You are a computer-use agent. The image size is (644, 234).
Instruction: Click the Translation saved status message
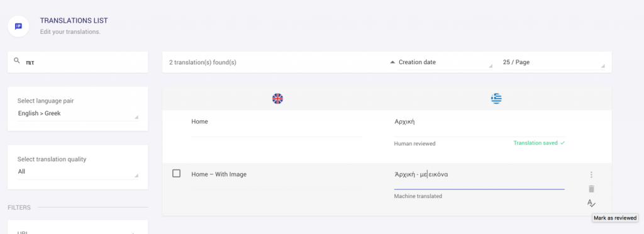tap(539, 143)
